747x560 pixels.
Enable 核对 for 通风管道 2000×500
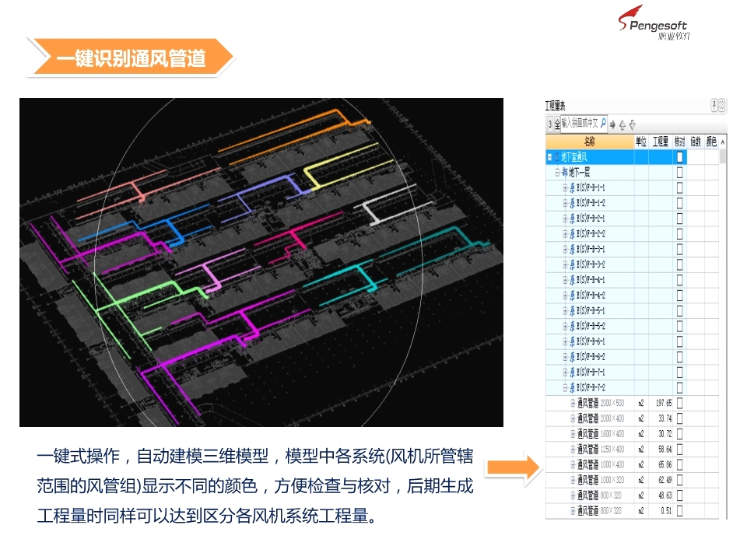pyautogui.click(x=680, y=403)
